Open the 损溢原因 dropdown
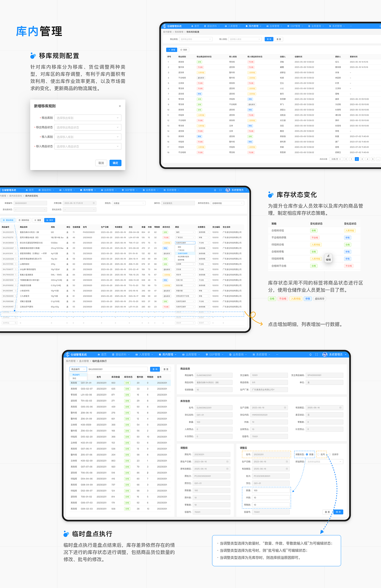381x588 pixels. click(324, 462)
